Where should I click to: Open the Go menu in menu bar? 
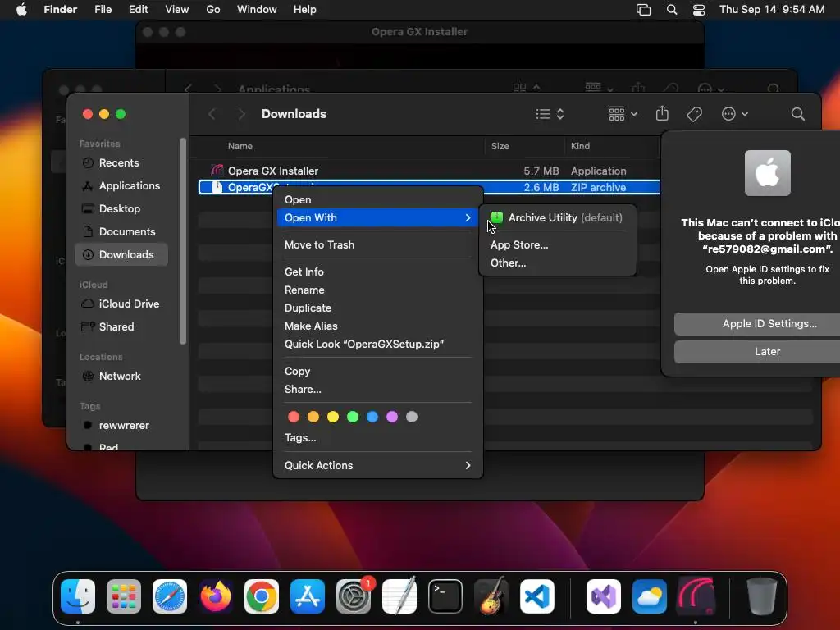213,10
